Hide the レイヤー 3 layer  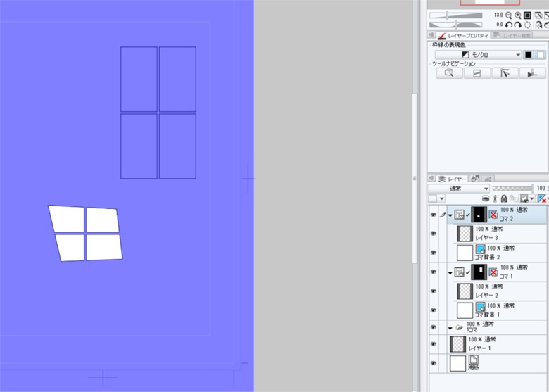tap(433, 234)
